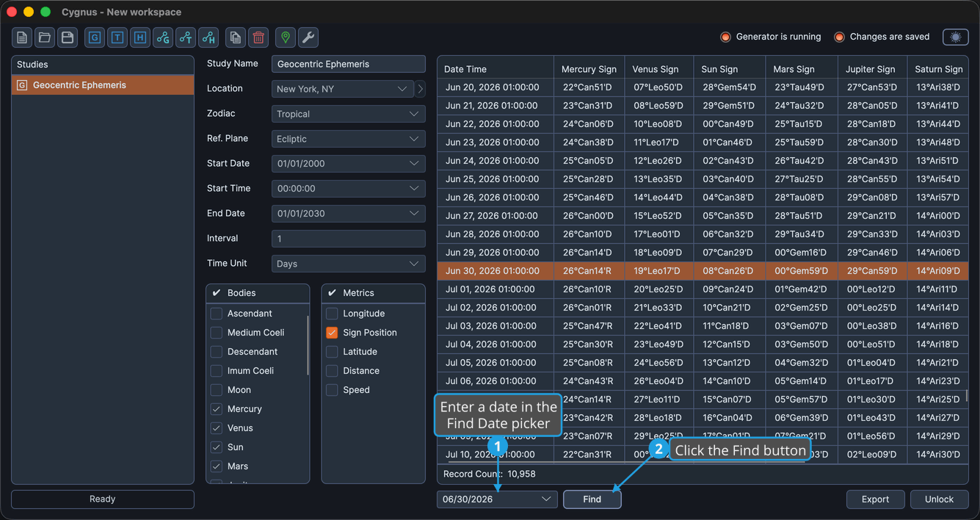Viewport: 980px width, 520px height.
Task: Click the Jupiter Sign column header
Action: click(873, 69)
